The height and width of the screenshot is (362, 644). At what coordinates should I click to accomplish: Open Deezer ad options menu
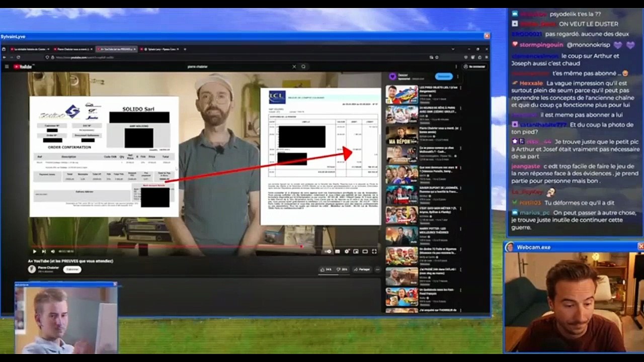click(458, 76)
